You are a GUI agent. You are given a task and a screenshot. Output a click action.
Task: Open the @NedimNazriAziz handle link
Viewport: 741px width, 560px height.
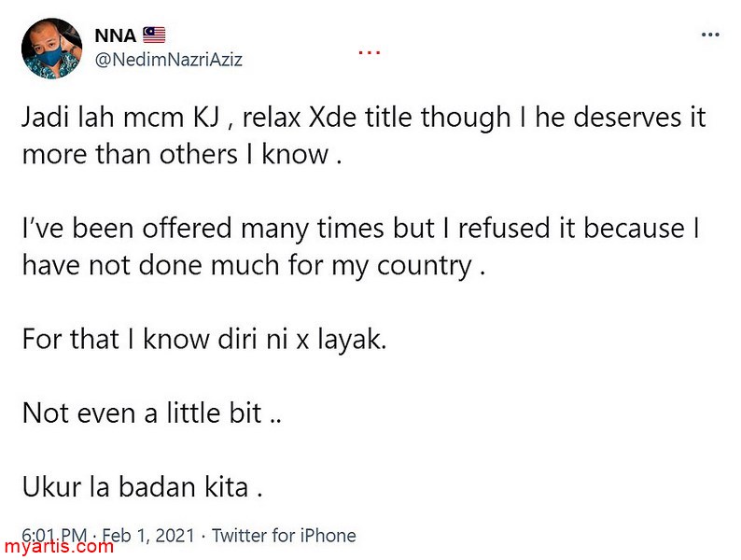tap(169, 59)
